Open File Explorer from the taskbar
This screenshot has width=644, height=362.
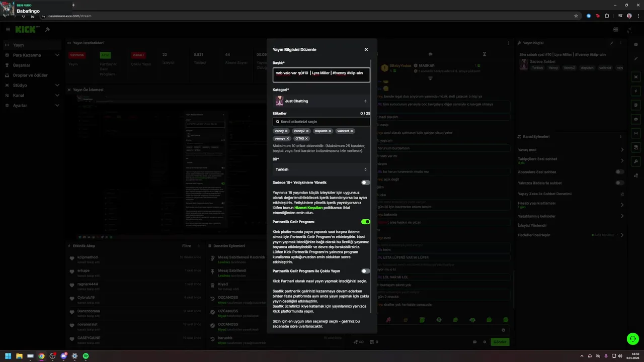[19, 356]
